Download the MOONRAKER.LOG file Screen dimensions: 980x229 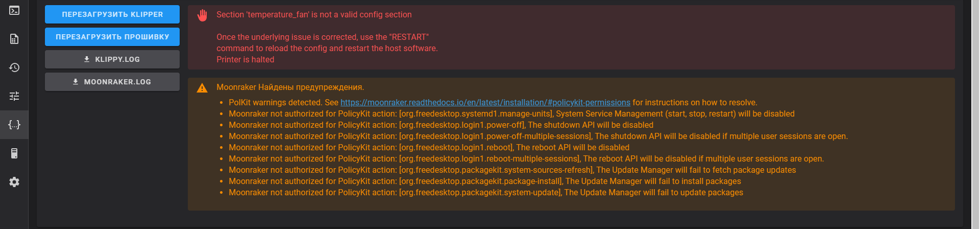112,82
